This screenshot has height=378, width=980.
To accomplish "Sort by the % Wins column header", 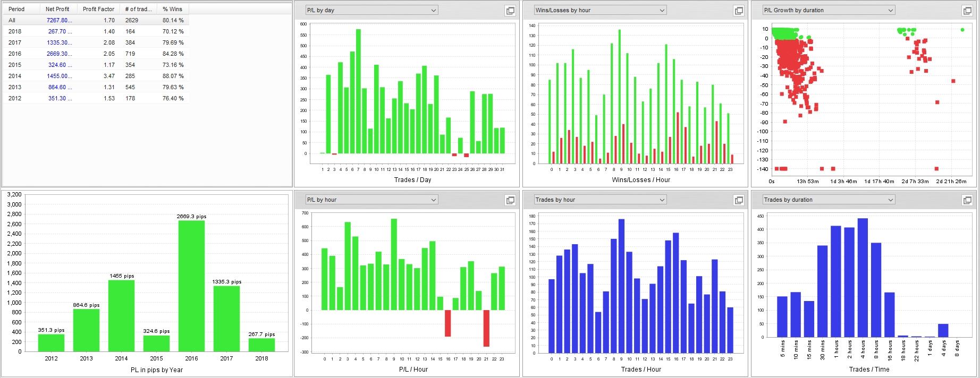I will tap(172, 9).
